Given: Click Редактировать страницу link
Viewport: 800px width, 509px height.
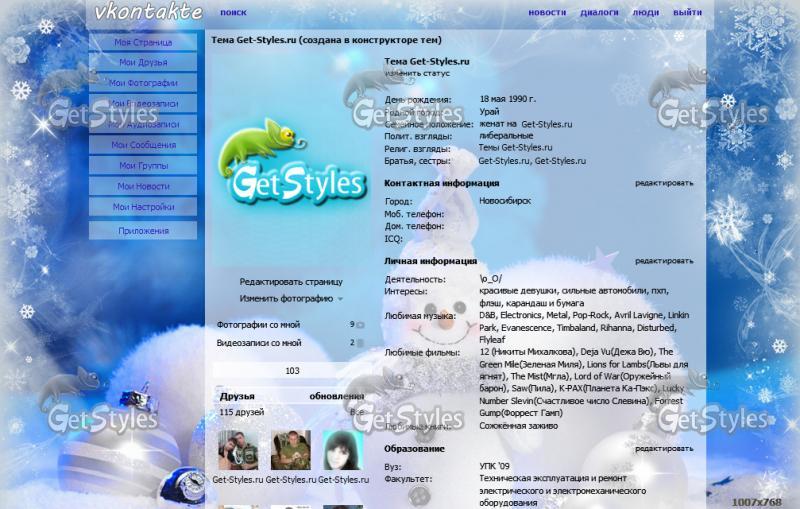Looking at the screenshot, I should pyautogui.click(x=291, y=282).
